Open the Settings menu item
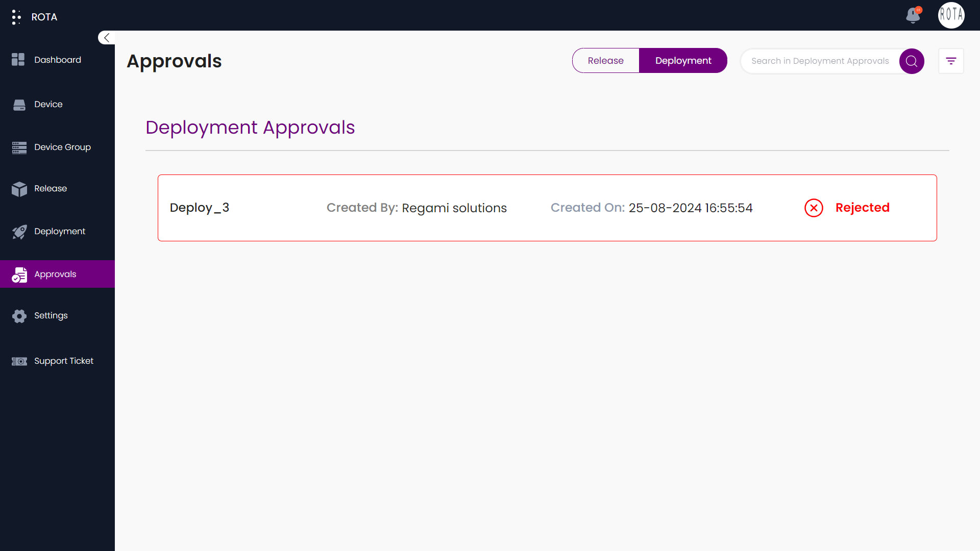The width and height of the screenshot is (980, 551). (x=51, y=315)
